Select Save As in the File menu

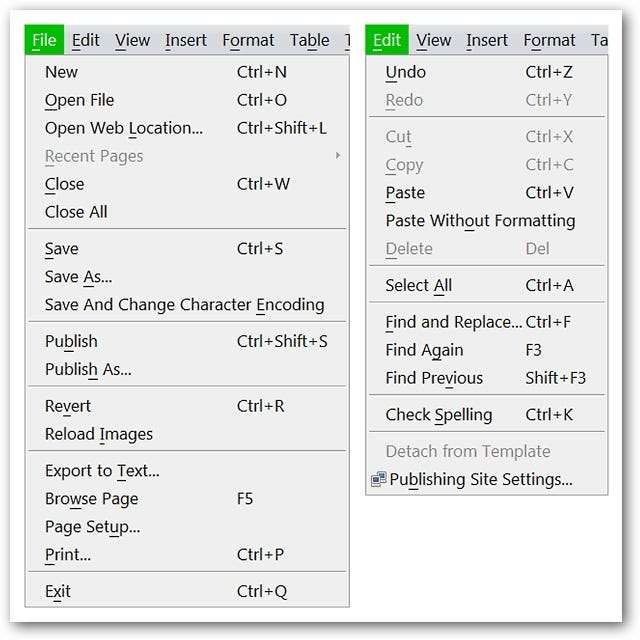pyautogui.click(x=78, y=277)
